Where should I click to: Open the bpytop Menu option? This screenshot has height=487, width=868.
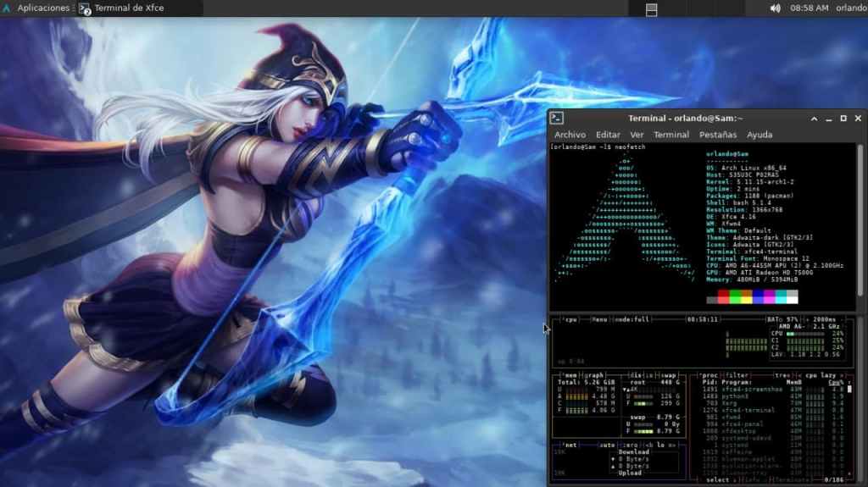pos(598,319)
